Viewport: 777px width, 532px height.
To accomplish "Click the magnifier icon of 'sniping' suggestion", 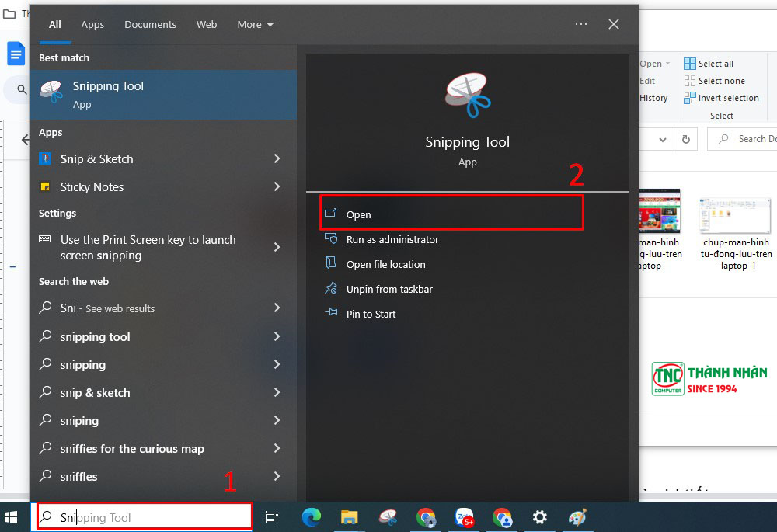I will click(x=46, y=420).
